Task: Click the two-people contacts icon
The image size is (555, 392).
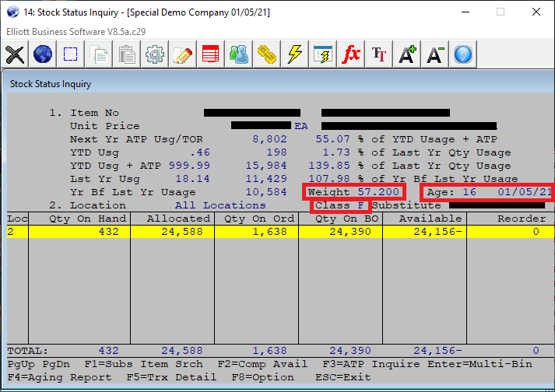Action: pyautogui.click(x=239, y=54)
